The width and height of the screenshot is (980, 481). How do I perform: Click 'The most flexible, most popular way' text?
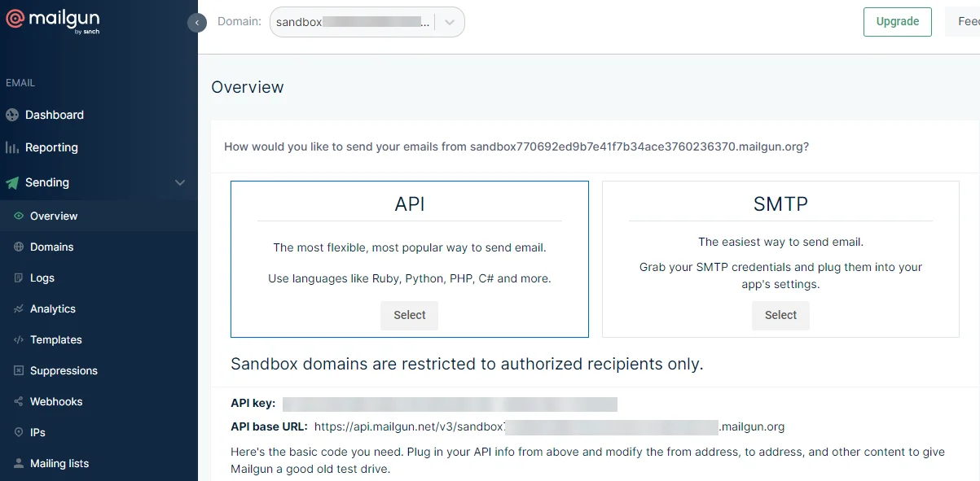[x=410, y=247]
